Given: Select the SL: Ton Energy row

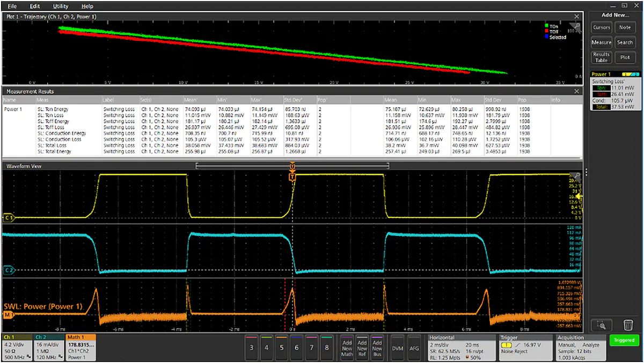Looking at the screenshot, I should click(292, 109).
